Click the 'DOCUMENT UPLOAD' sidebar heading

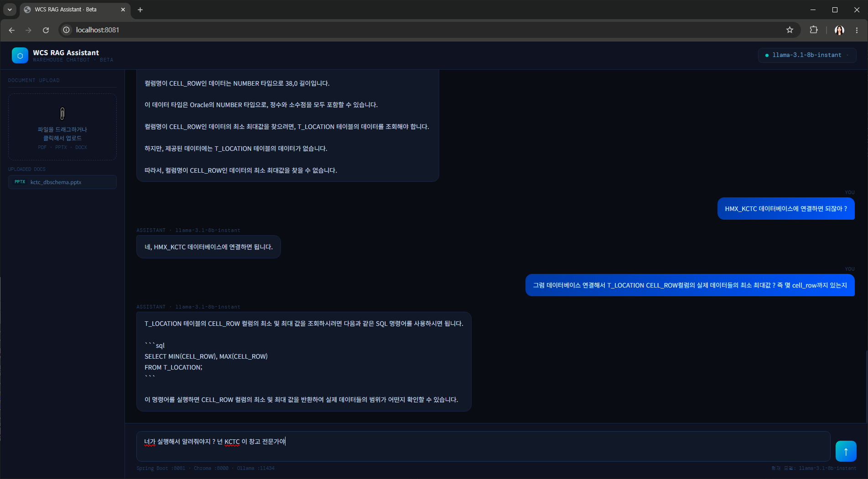coord(34,80)
